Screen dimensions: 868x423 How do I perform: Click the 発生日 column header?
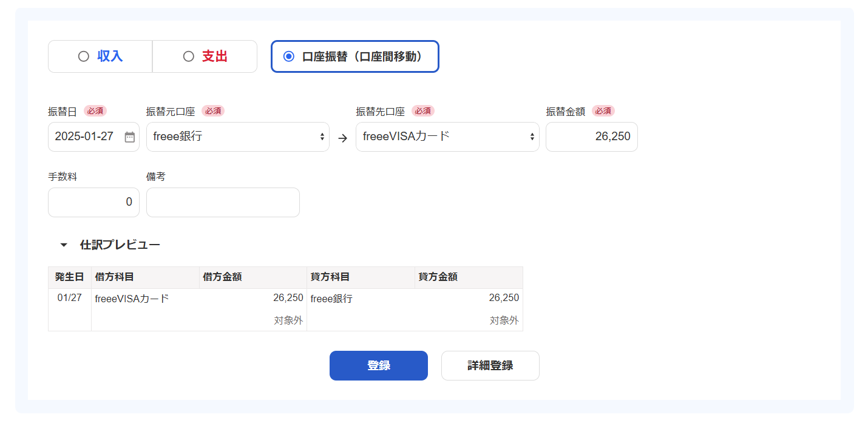69,277
